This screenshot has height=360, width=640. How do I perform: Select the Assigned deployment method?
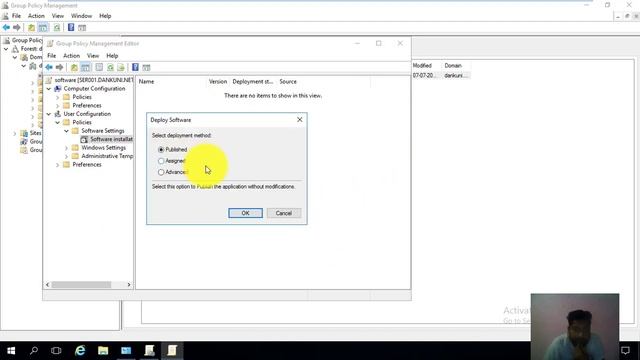[161, 161]
